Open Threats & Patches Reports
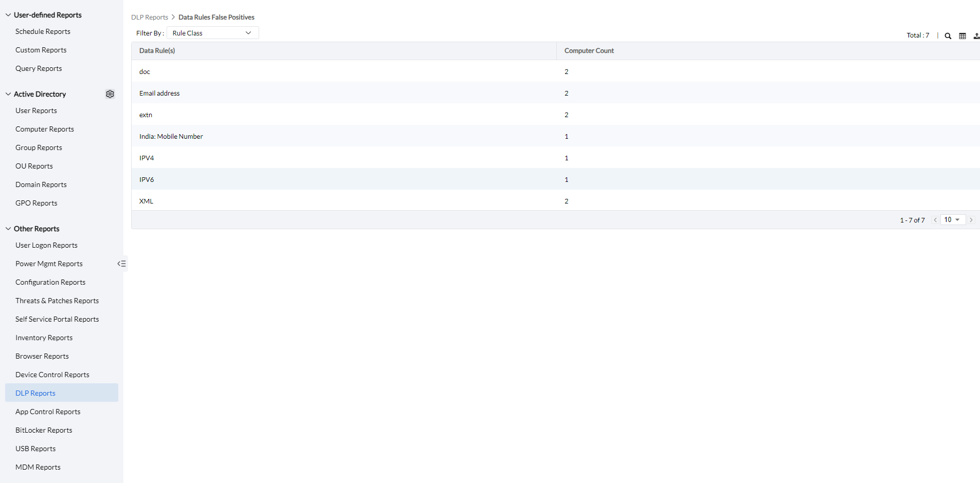This screenshot has height=483, width=980. 57,301
